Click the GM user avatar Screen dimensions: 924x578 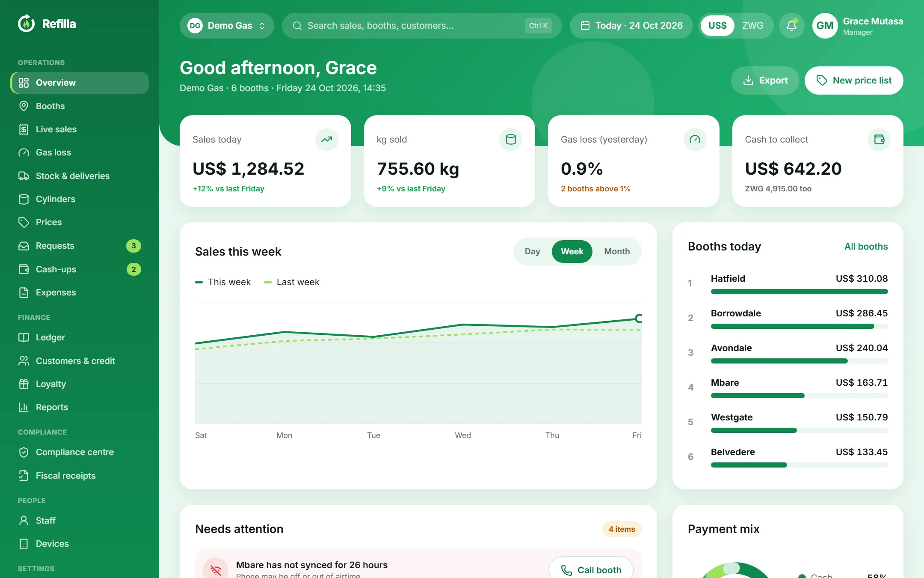825,26
